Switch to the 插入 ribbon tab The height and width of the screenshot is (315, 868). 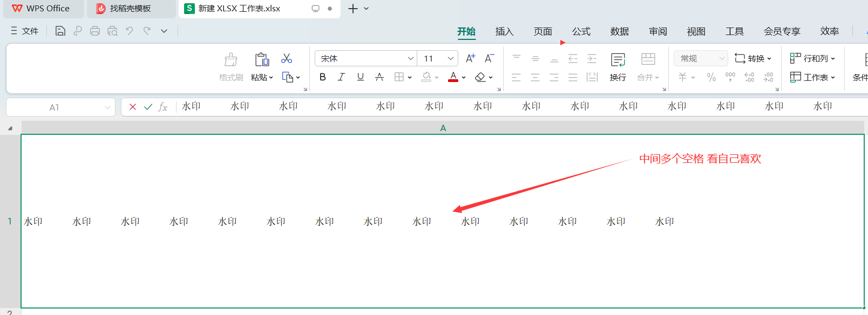[504, 31]
